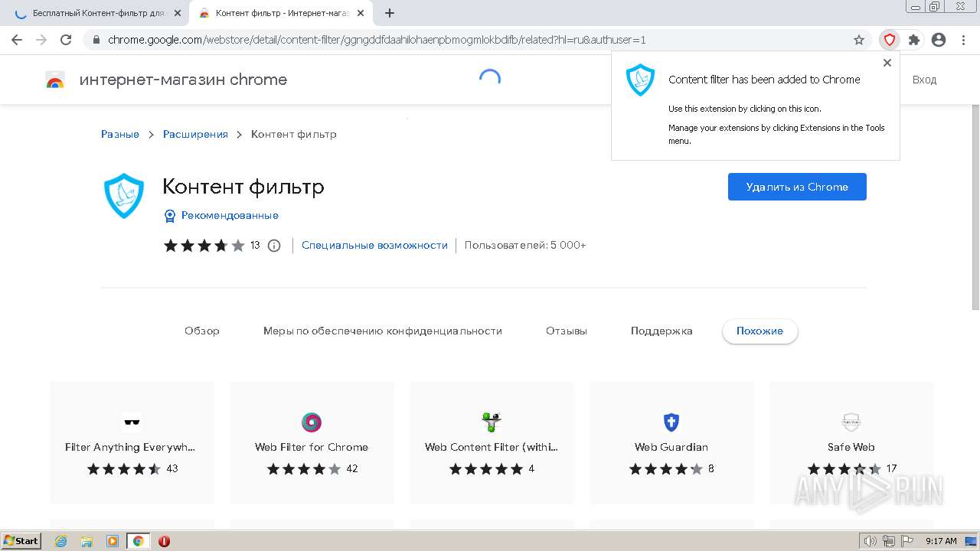Open the Web Guardian extension card
980x551 pixels.
(x=671, y=442)
